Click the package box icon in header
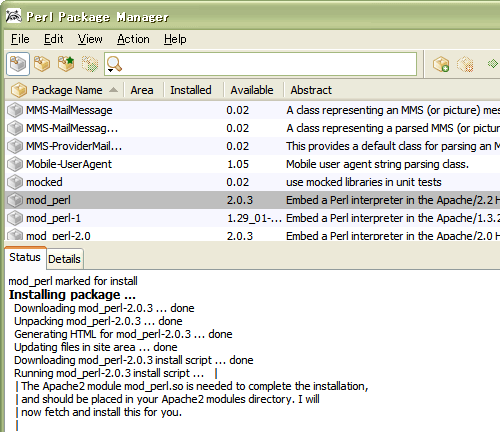 coord(19,90)
